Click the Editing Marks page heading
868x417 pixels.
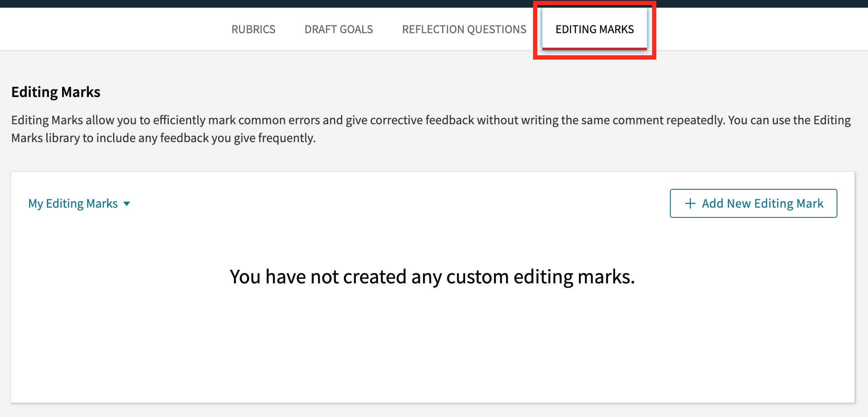[x=56, y=91]
